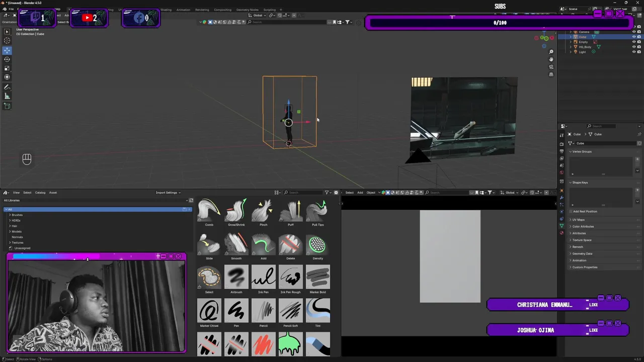This screenshot has height=362, width=644.
Task: Choose the Marker Chisel brush
Action: tap(209, 314)
